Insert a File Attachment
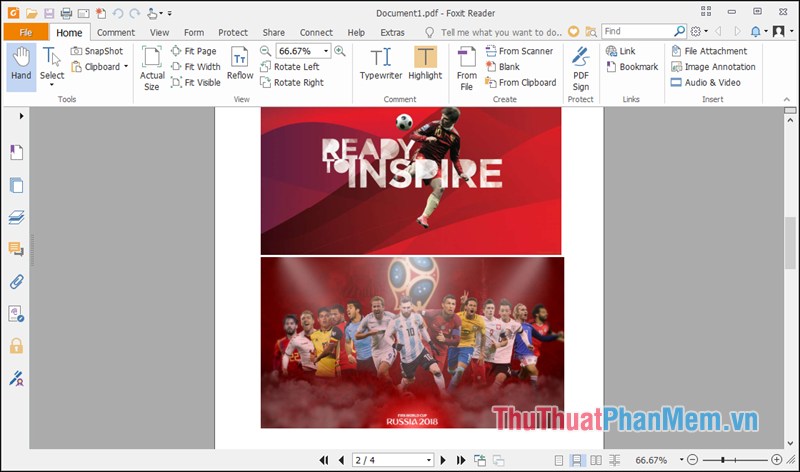This screenshot has width=800, height=472. (x=709, y=51)
